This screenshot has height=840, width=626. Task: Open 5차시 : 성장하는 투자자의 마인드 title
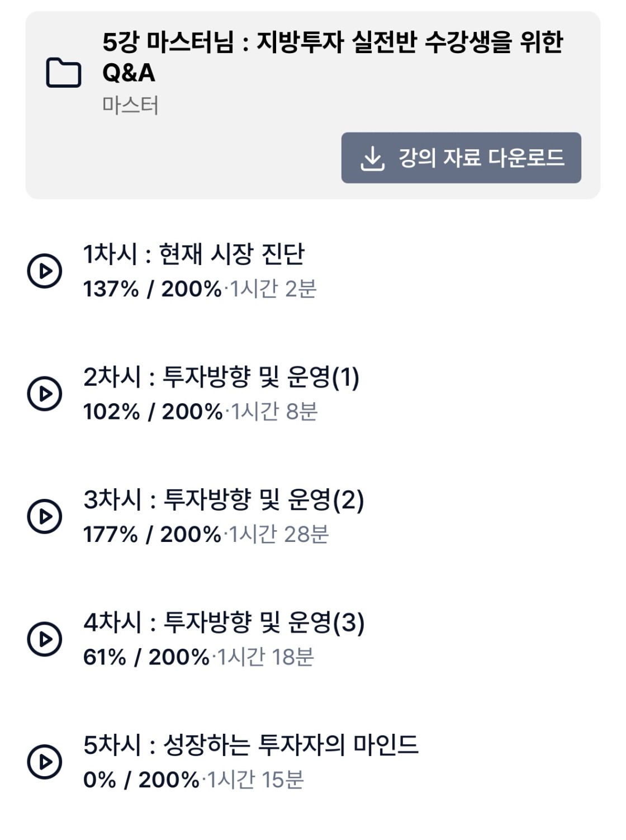(251, 745)
